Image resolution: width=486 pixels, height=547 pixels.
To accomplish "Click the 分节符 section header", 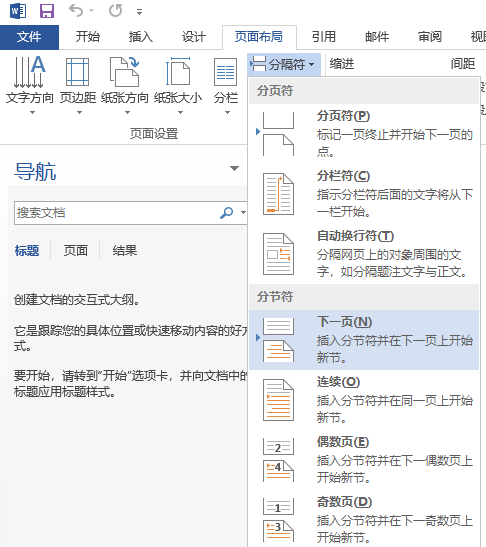I will pyautogui.click(x=364, y=297).
